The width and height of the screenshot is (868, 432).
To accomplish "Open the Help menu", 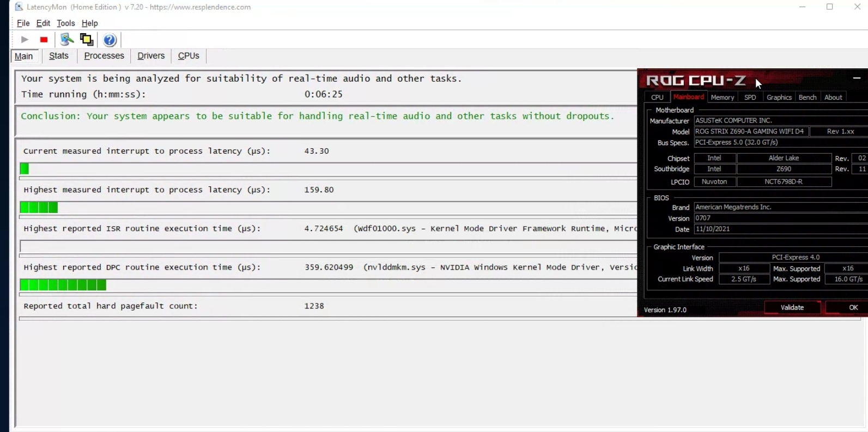I will tap(89, 23).
